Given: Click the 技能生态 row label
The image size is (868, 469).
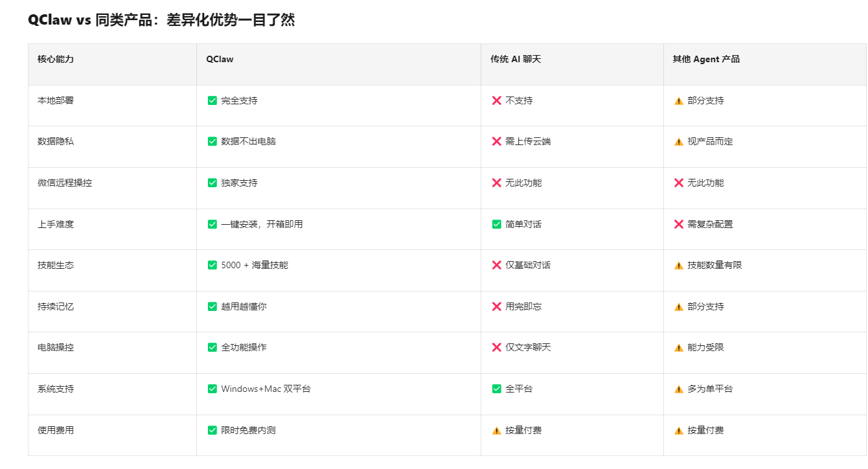Looking at the screenshot, I should click(56, 265).
